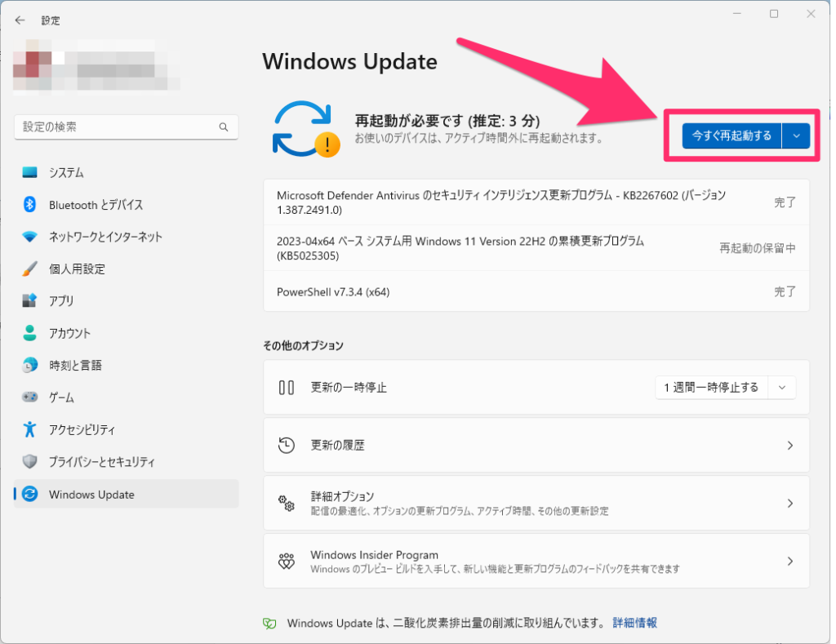Click the 再起動が必要です heading
The width and height of the screenshot is (836, 644).
[447, 121]
